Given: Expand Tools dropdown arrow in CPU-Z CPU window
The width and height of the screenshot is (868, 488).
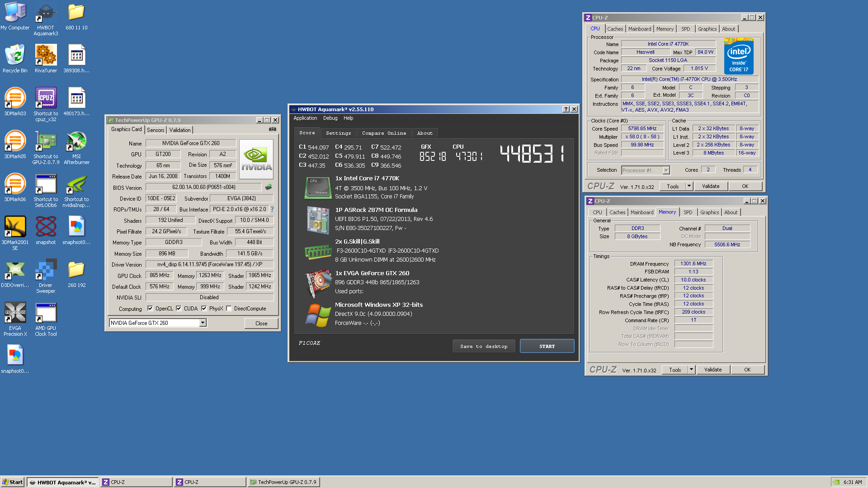Looking at the screenshot, I should (x=689, y=186).
